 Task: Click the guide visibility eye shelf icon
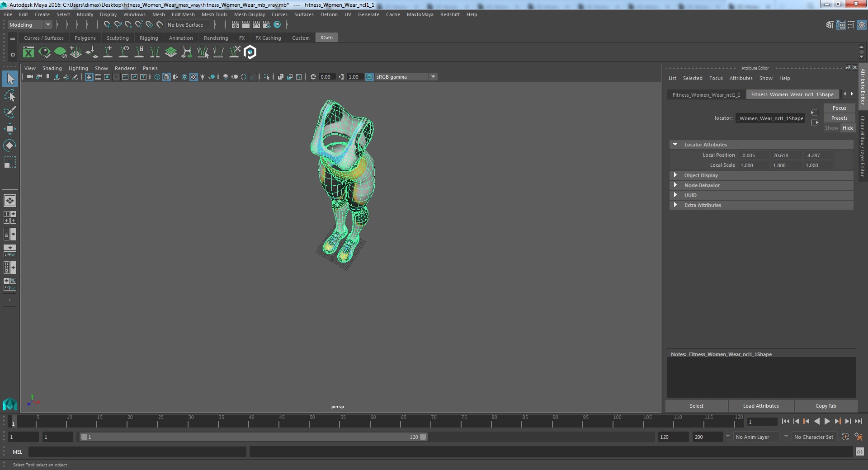[123, 52]
